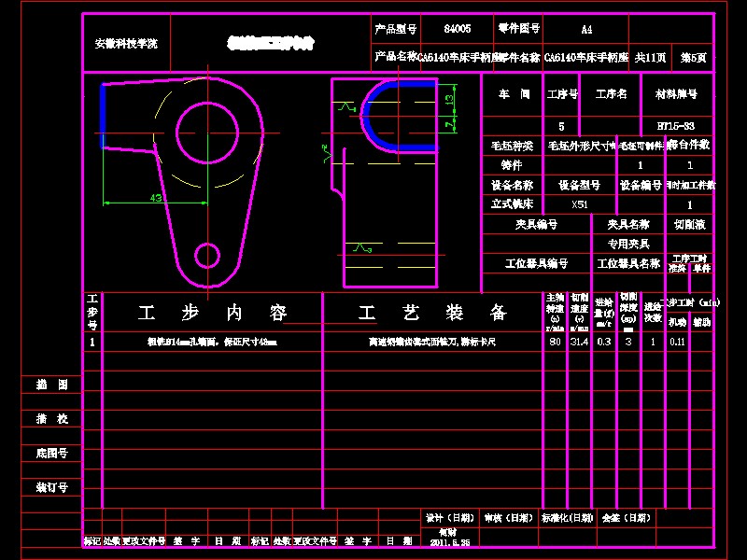Image resolution: width=747 pixels, height=560 pixels.
Task: Click the machine time value 0.11
Action: pos(677,342)
